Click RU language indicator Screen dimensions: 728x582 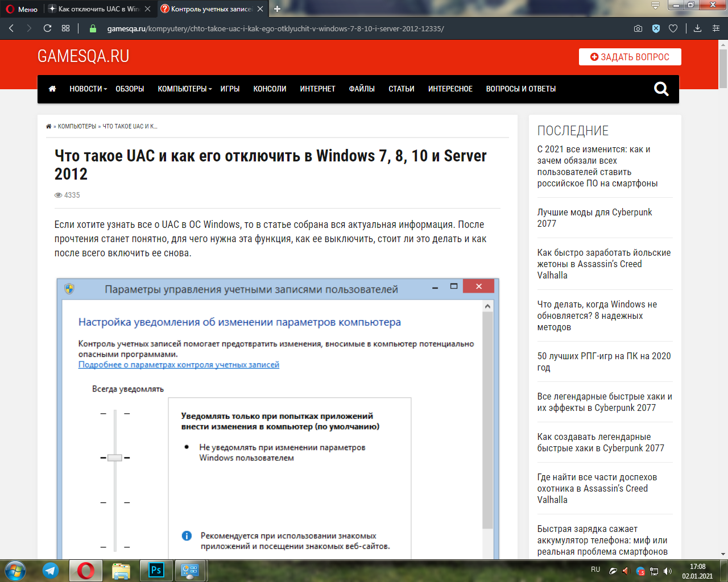coord(595,569)
